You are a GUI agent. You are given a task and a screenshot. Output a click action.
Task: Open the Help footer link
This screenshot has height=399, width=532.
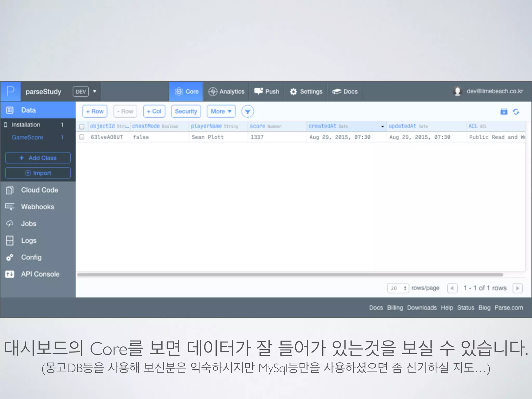[x=447, y=308]
